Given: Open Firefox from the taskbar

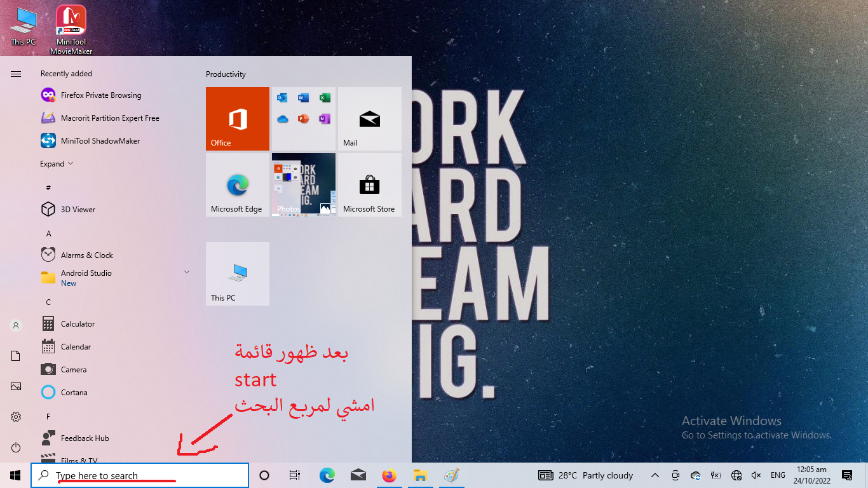Looking at the screenshot, I should tap(389, 475).
